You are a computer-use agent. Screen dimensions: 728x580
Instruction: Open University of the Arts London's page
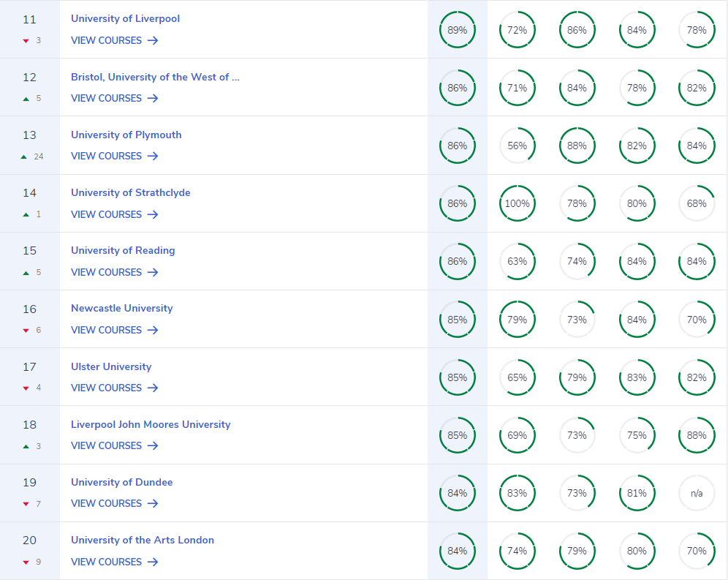coord(143,540)
